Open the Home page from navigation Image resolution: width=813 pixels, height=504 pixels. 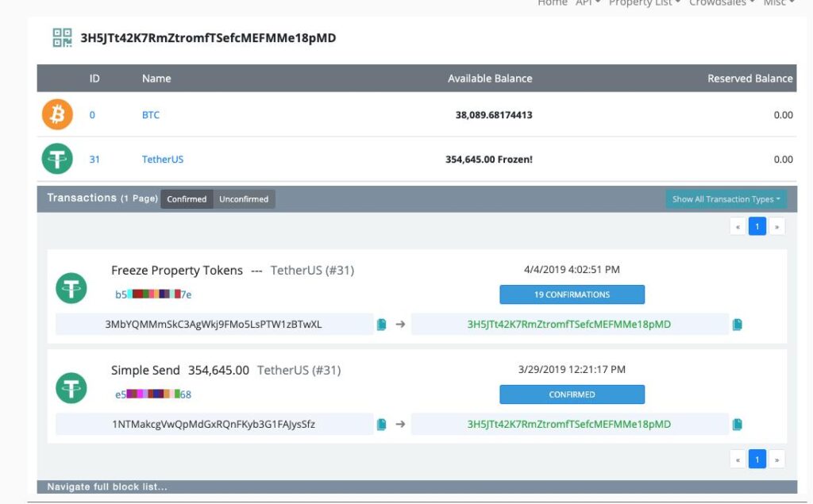point(553,3)
